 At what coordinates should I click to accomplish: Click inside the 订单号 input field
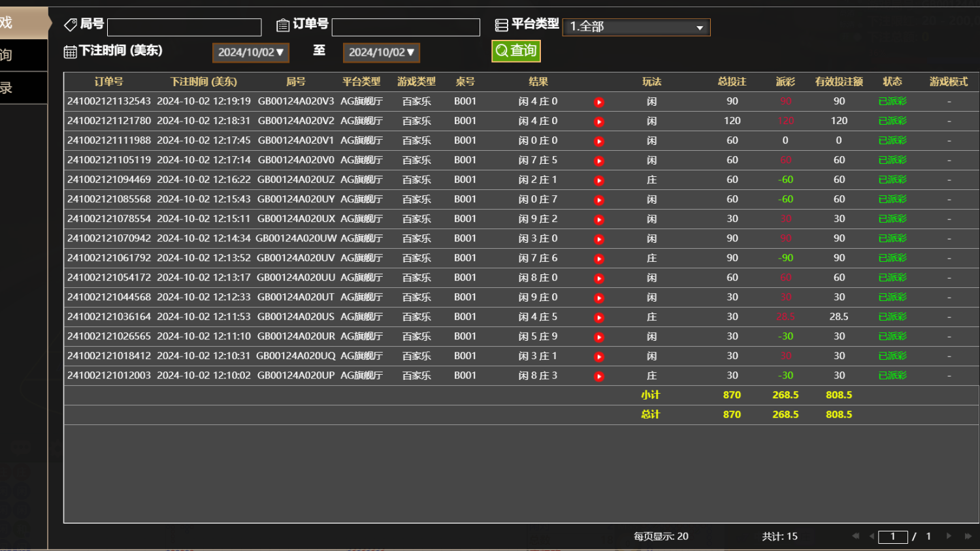[405, 27]
